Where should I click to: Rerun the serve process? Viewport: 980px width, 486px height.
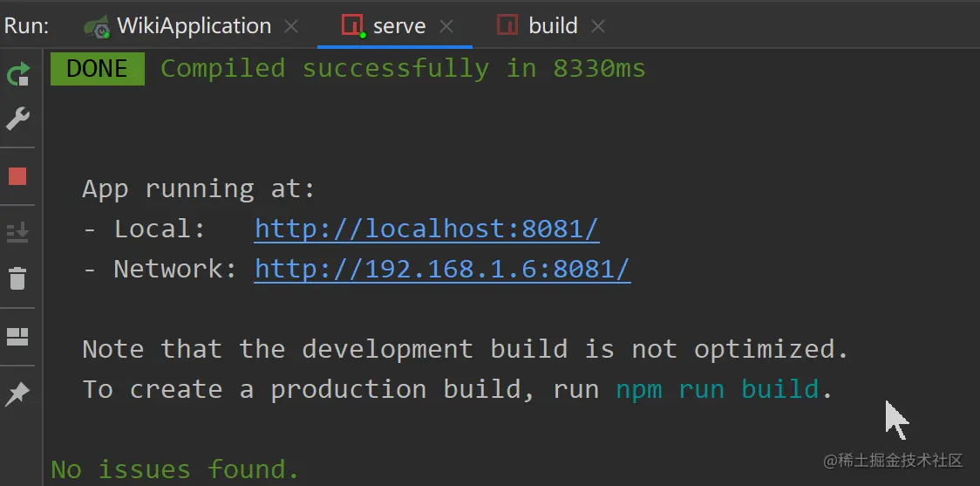coord(18,75)
